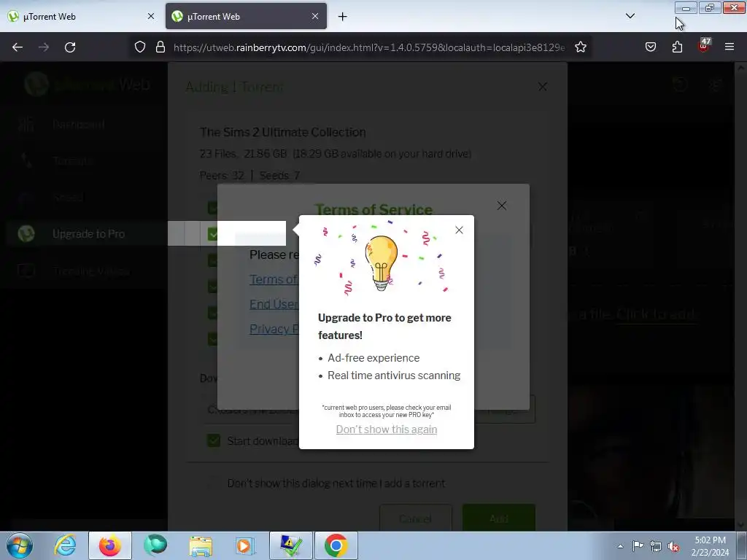
Task: Close the Terms of Service dialog
Action: (x=502, y=205)
